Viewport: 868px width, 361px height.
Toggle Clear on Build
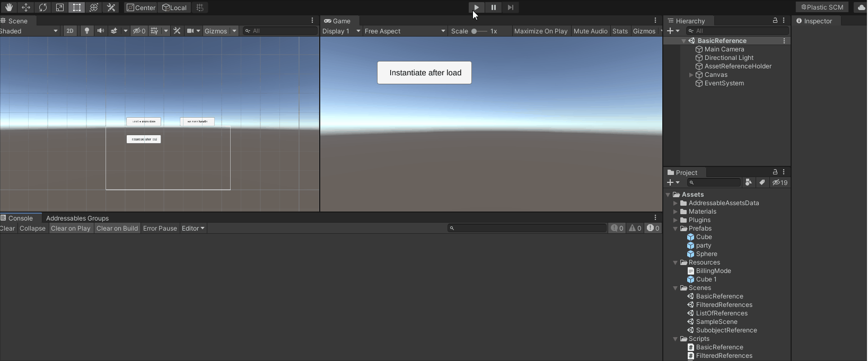tap(117, 228)
